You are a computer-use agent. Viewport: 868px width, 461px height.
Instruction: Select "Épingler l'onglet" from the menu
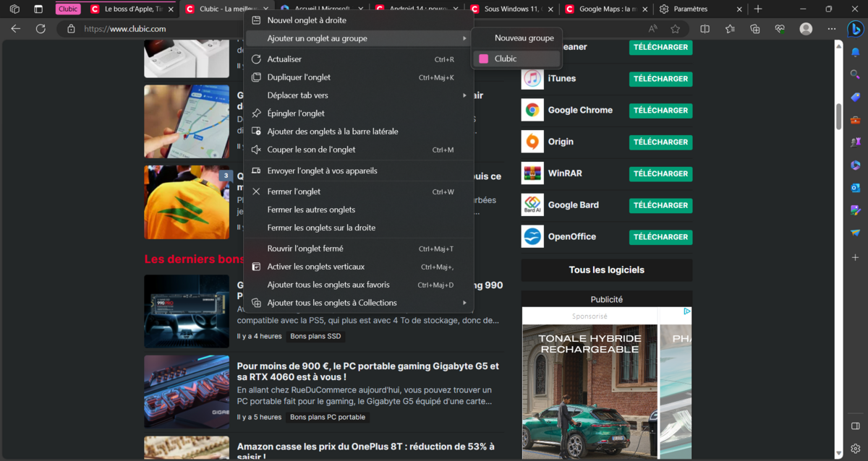tap(359, 113)
